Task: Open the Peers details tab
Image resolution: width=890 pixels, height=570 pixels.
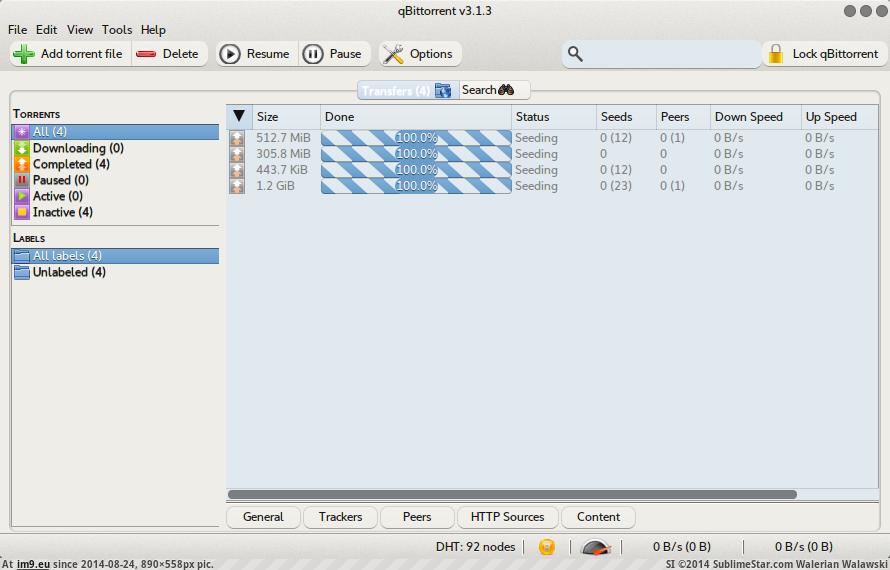Action: 417,517
